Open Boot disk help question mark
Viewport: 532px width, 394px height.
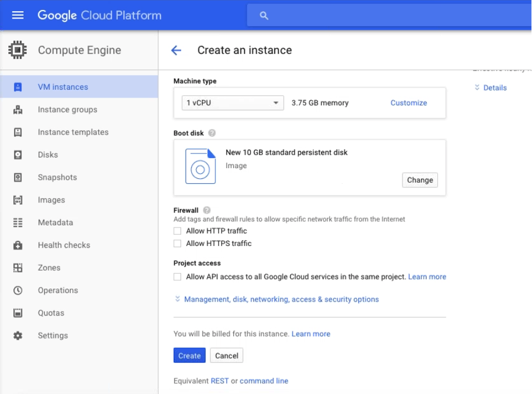(212, 133)
